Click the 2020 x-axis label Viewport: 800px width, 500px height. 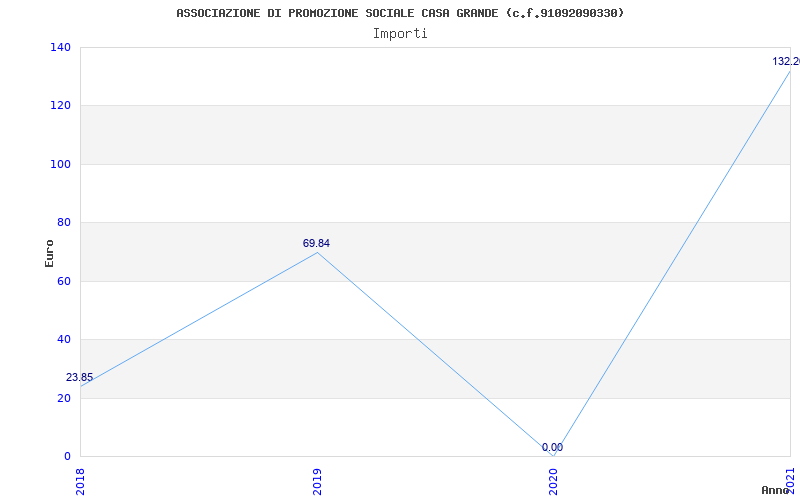[x=554, y=481]
